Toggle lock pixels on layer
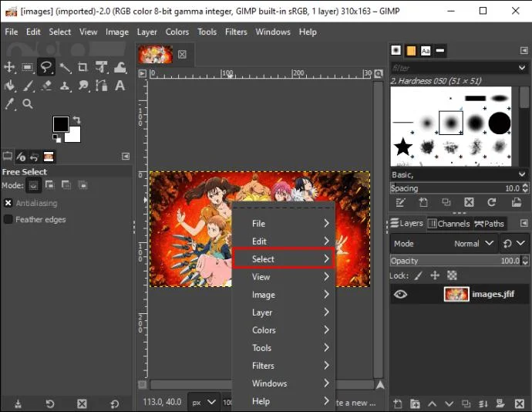 pos(419,275)
